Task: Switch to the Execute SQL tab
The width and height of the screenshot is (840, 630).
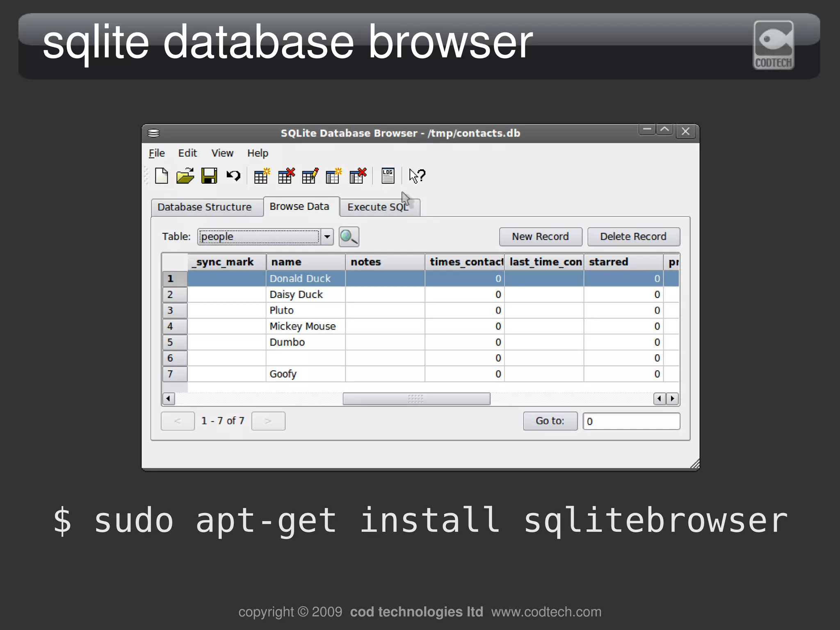Action: [x=380, y=207]
